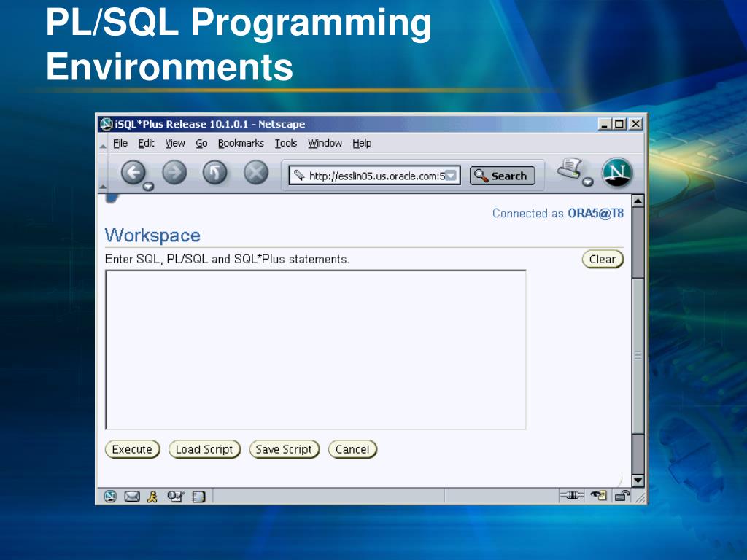This screenshot has height=560, width=747.
Task: Click the 'Connected as ORA5@T8' text
Action: (x=558, y=213)
